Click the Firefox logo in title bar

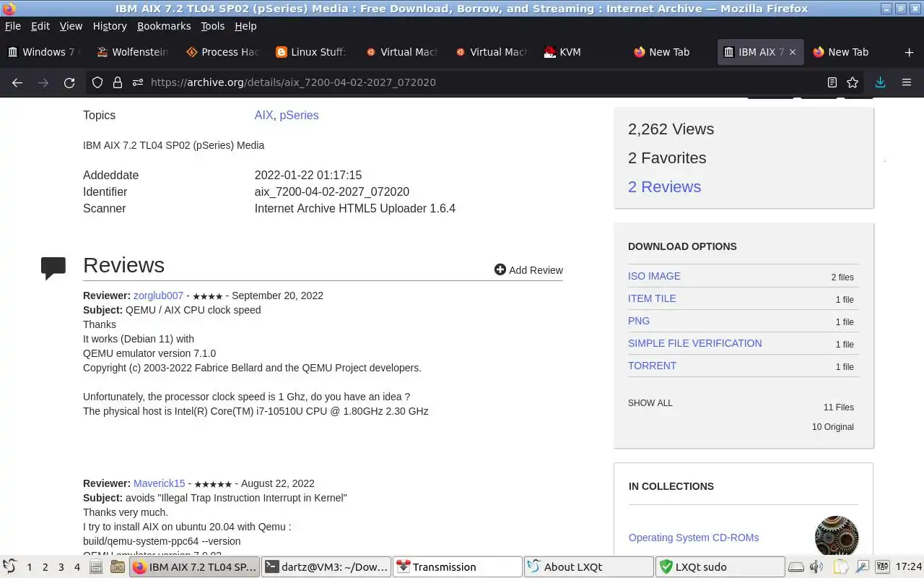[8, 9]
